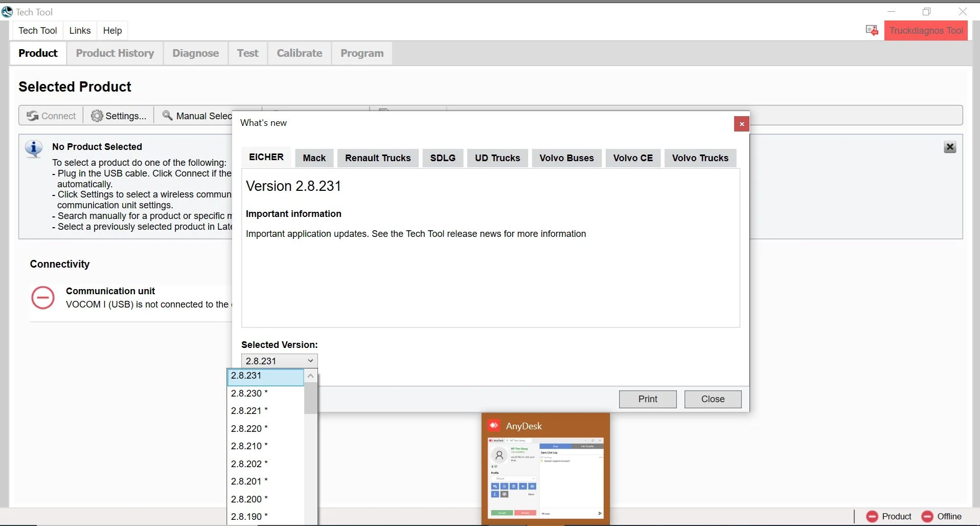Screen dimensions: 980x526
Task: Click the info icon beside No Product Selected
Action: point(33,149)
